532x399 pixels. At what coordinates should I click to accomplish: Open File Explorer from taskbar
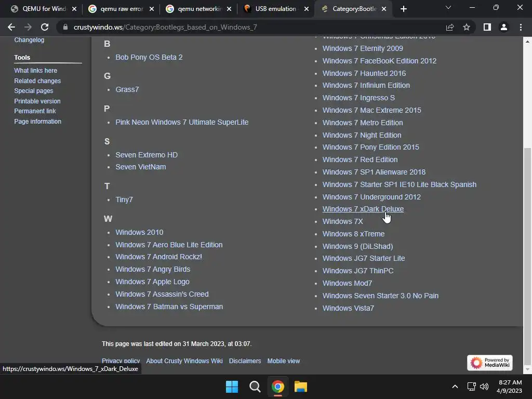[x=301, y=387]
